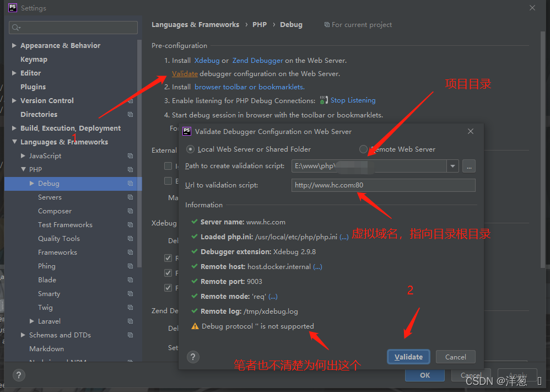Click the project-scope icon beside Composer
550x392 pixels.
[x=131, y=211]
